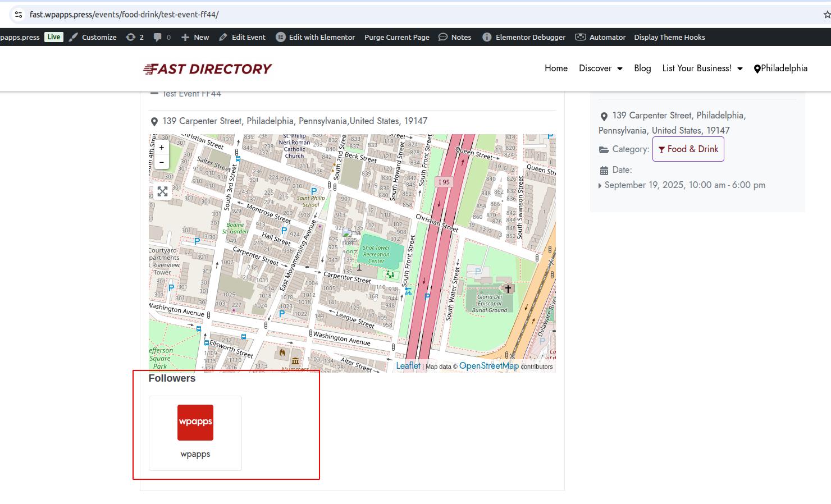Viewport: 831px width, 504px height.
Task: Open the site information icon in address bar
Action: [x=18, y=15]
